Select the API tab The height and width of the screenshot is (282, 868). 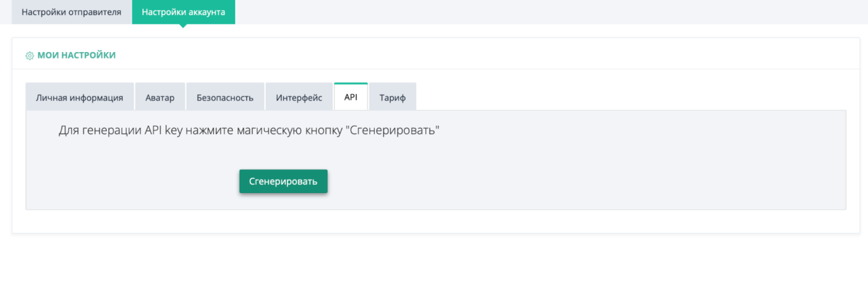[351, 97]
